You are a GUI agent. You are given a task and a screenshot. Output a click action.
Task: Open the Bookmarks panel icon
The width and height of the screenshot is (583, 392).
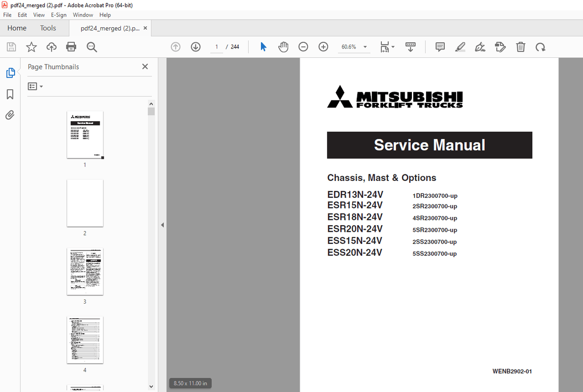10,94
